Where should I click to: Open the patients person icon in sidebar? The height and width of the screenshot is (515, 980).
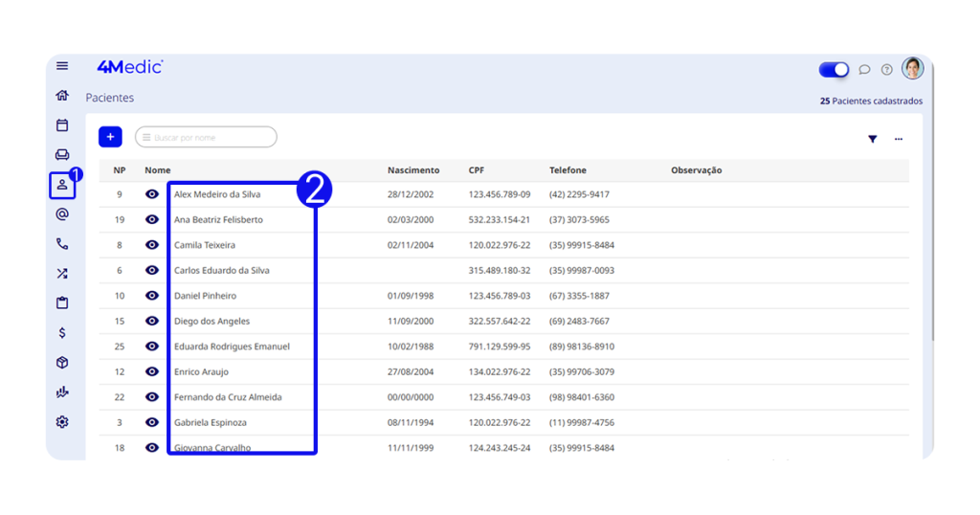[62, 185]
